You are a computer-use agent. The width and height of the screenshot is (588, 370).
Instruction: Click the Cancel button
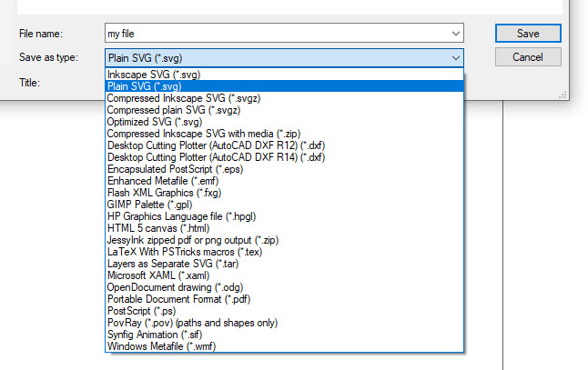(528, 57)
